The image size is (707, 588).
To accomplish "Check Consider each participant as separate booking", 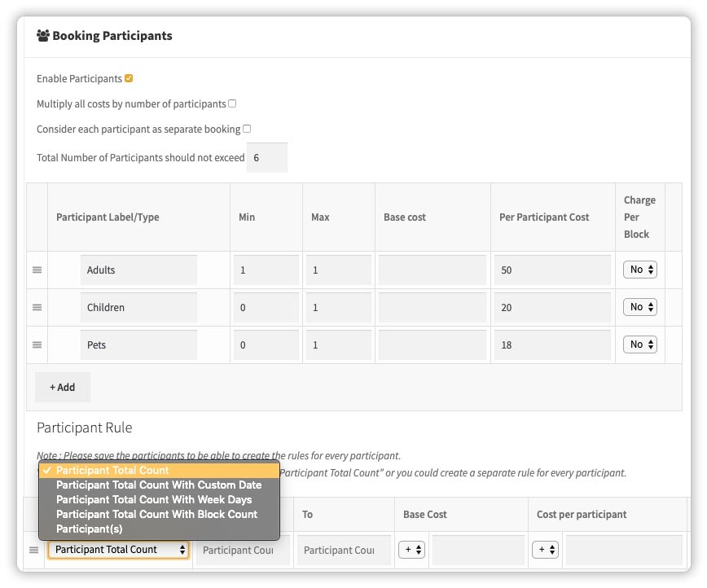I will [x=247, y=129].
